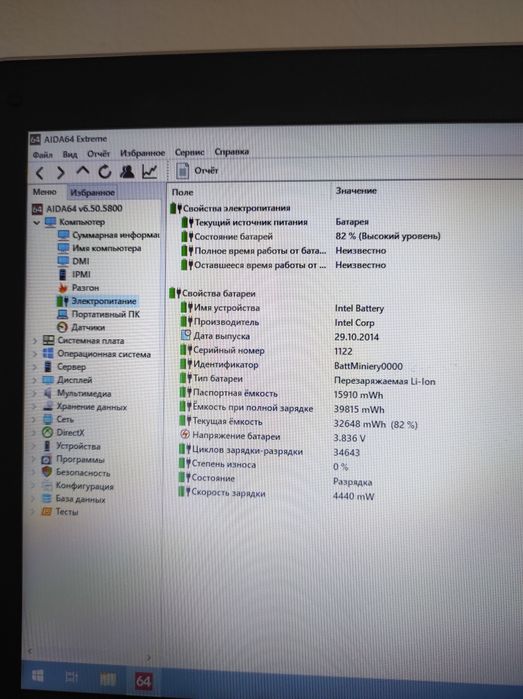
Task: Click the Мультимедиа speaker icon
Action: point(48,393)
